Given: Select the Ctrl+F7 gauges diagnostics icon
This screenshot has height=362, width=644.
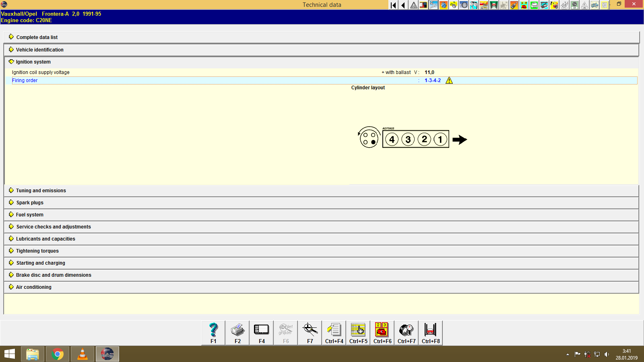Looking at the screenshot, I should pyautogui.click(x=406, y=332).
